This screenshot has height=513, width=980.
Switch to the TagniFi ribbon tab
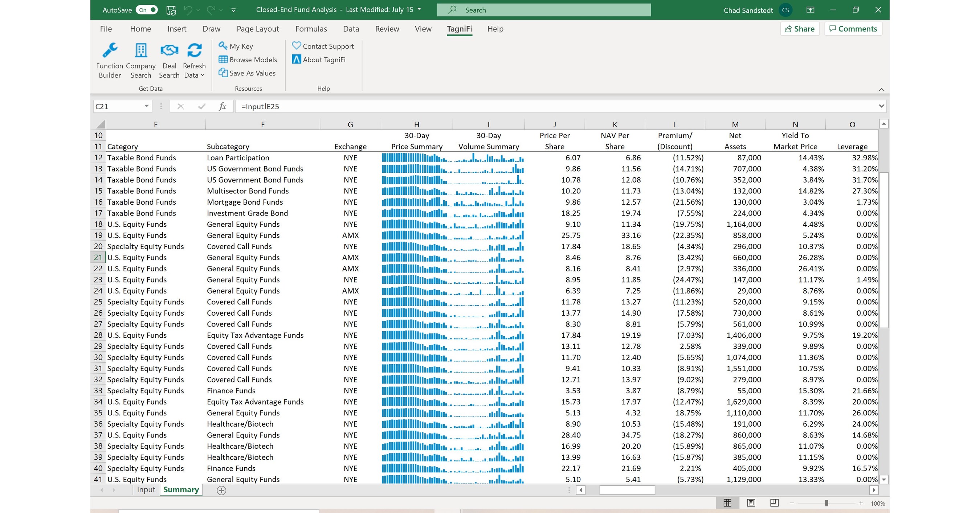tap(459, 29)
